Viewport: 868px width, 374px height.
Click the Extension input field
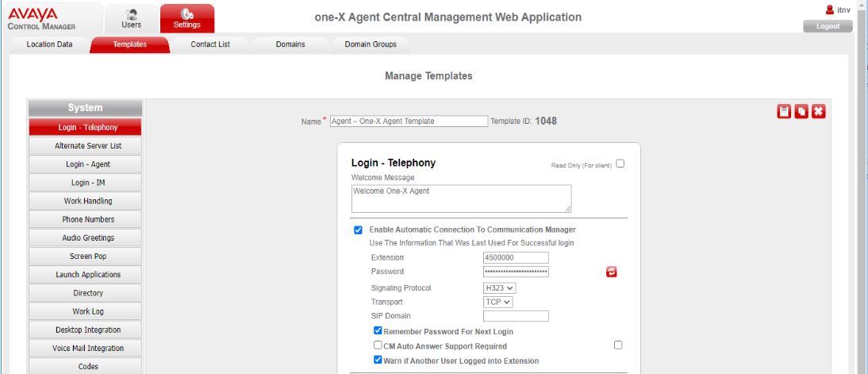pyautogui.click(x=516, y=257)
